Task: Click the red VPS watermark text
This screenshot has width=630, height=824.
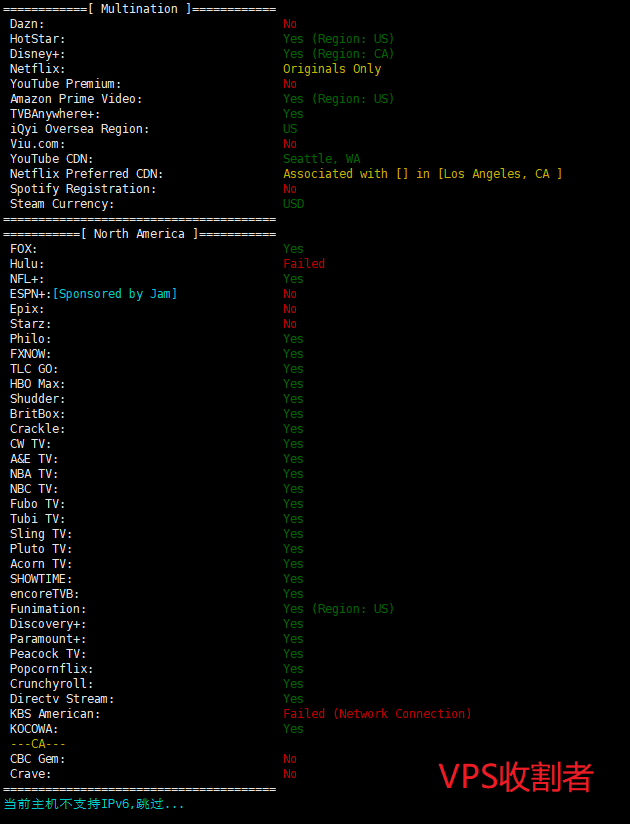Action: 516,777
